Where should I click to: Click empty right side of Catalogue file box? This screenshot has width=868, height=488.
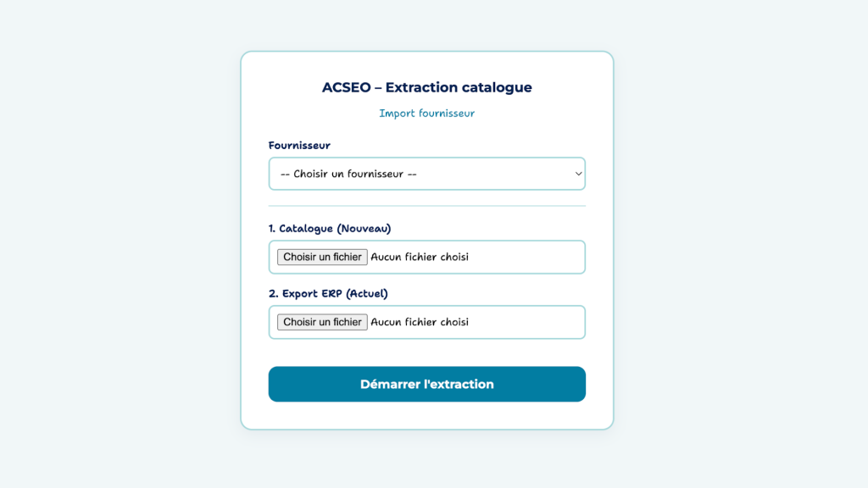[x=534, y=257]
